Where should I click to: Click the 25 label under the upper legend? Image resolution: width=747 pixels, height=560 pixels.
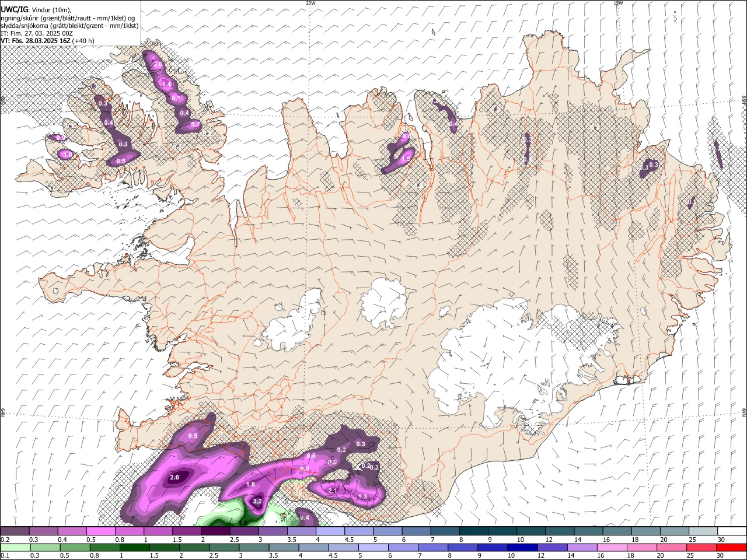692,540
